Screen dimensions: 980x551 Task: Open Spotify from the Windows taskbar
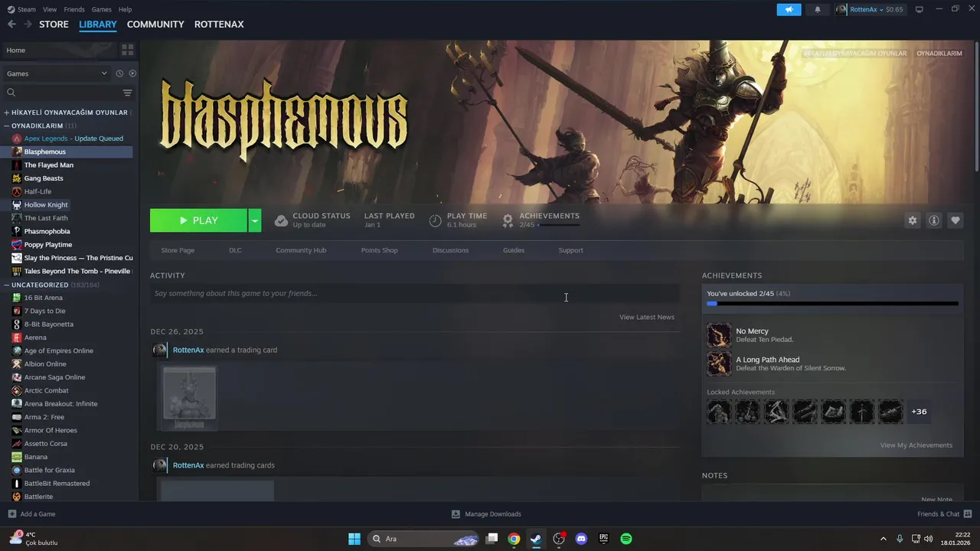[x=626, y=539]
